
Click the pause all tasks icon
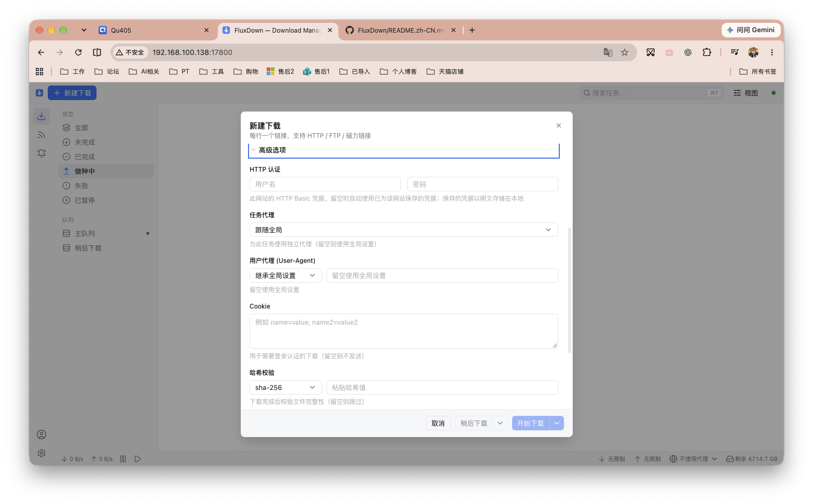[123, 459]
